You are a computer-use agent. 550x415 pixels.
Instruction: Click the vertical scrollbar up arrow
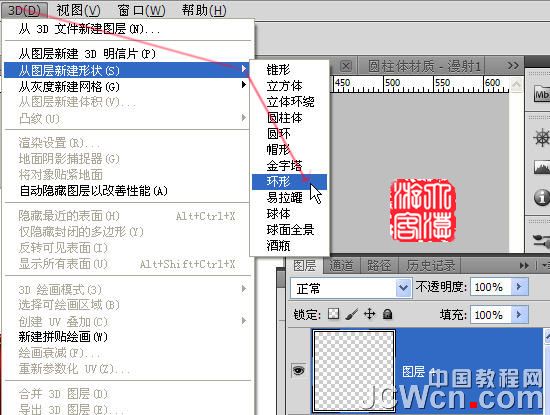point(516,84)
